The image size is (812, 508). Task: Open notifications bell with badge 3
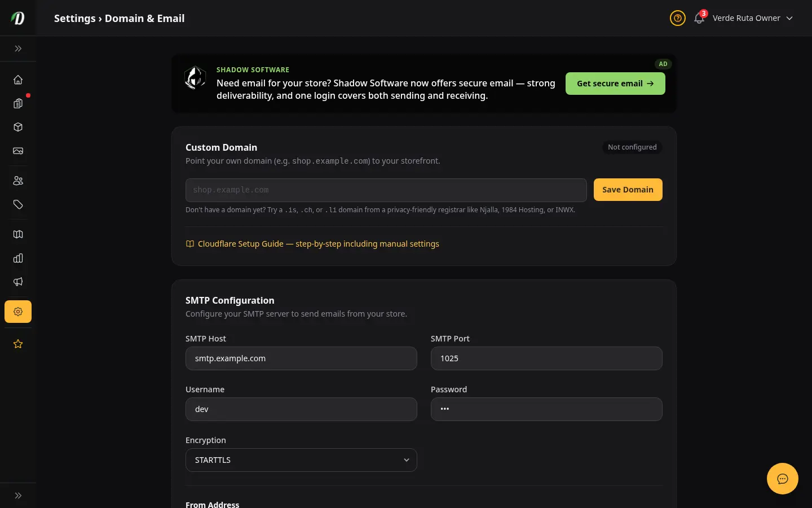[x=699, y=18]
